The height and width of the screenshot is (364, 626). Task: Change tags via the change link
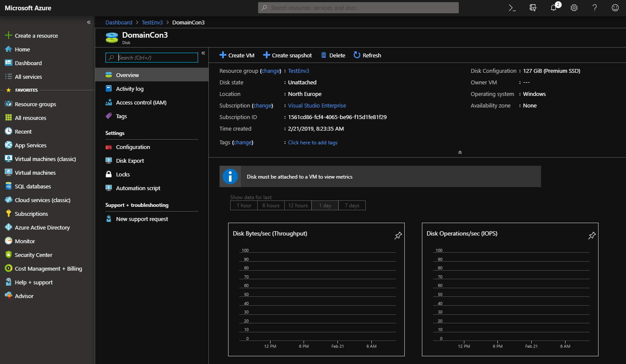243,143
